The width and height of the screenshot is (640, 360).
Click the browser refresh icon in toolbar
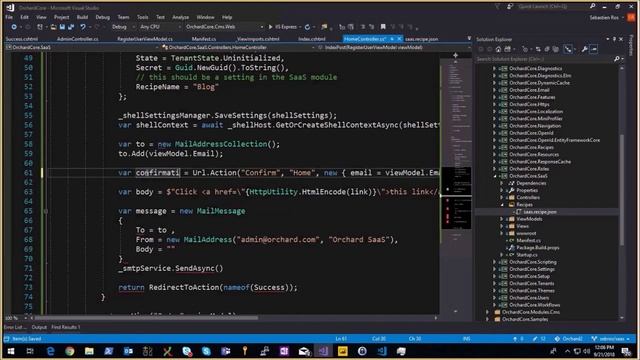[x=307, y=27]
